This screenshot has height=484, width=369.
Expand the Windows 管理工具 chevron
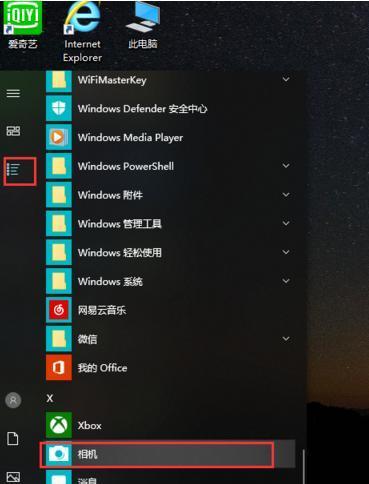coord(286,223)
